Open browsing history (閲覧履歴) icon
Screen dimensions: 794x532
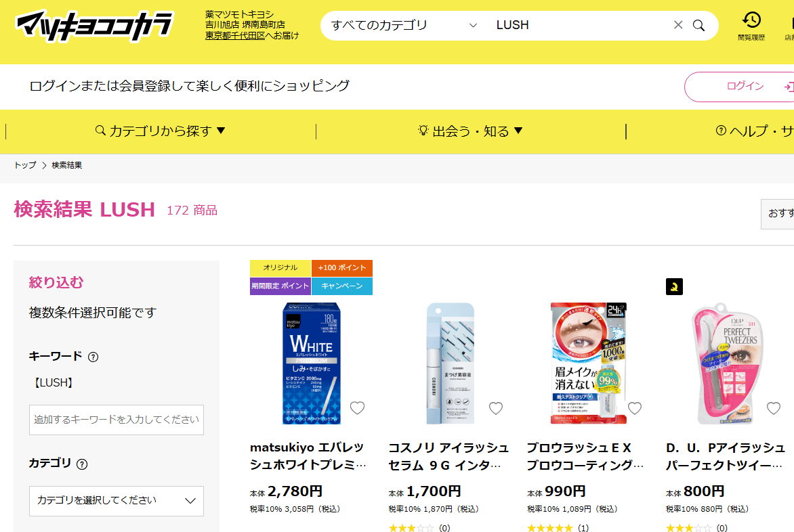pos(751,25)
